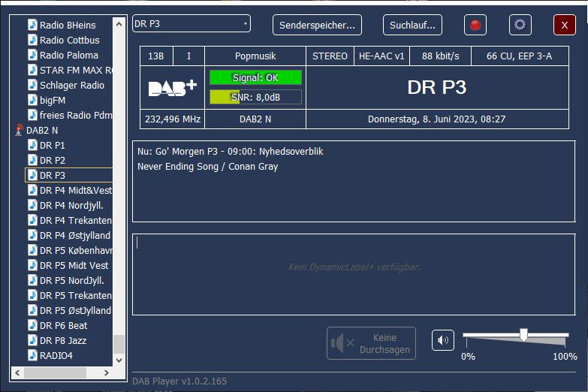The width and height of the screenshot is (588, 392).
Task: Click the red record button icon
Action: (475, 25)
